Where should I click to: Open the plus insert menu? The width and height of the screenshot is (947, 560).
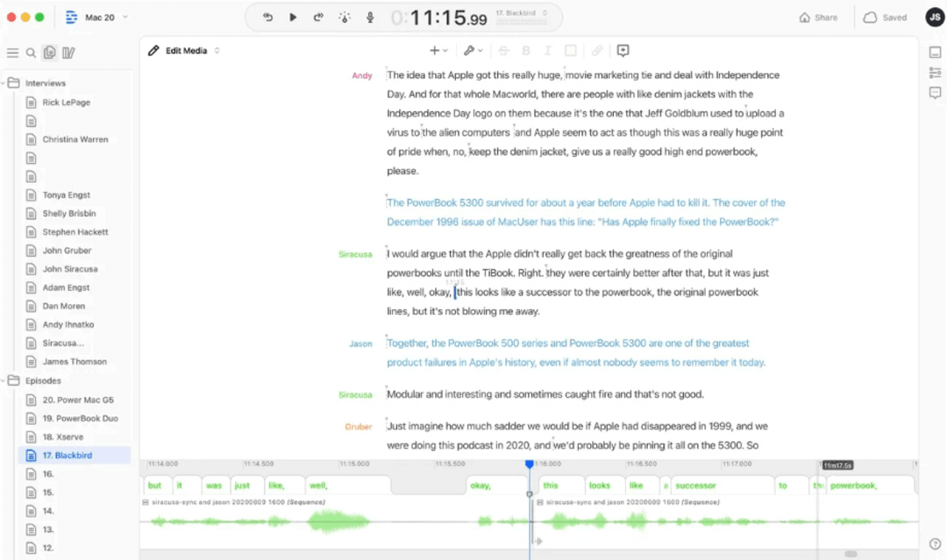tap(438, 51)
